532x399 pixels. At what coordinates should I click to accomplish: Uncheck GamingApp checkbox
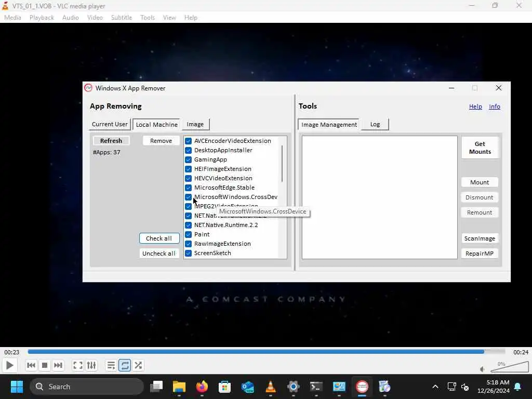tap(188, 159)
